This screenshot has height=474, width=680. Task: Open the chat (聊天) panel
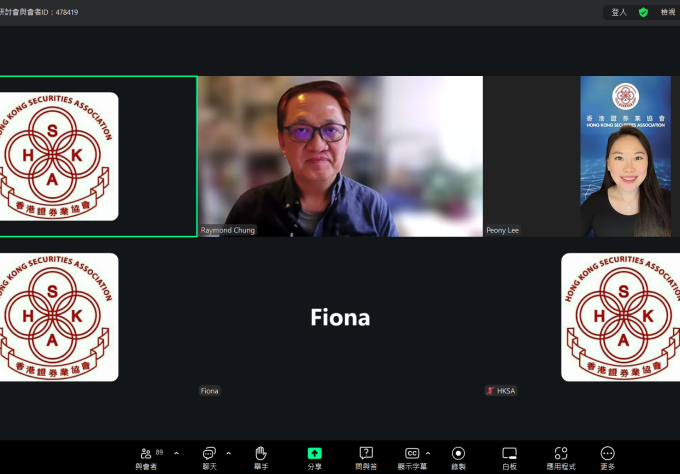coord(209,456)
